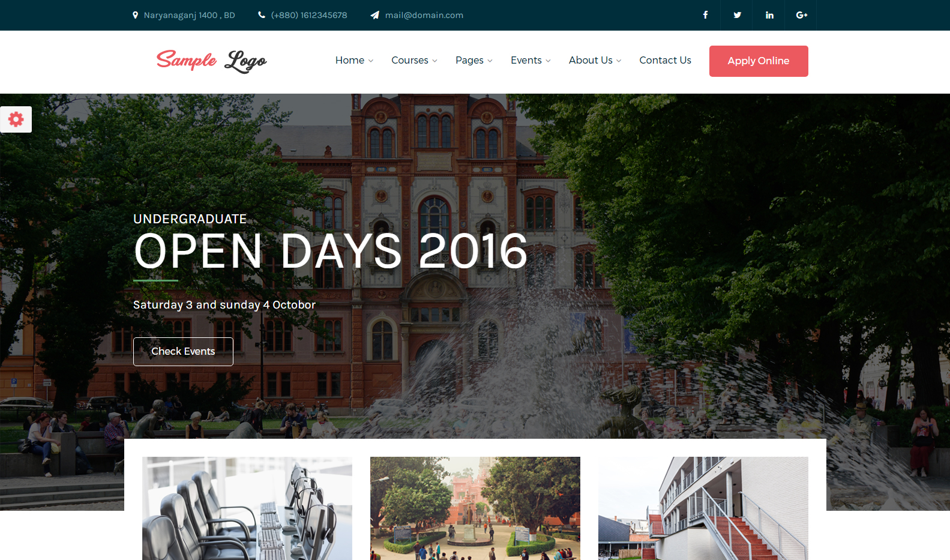950x560 pixels.
Task: Click the Sample Logo image
Action: (211, 61)
